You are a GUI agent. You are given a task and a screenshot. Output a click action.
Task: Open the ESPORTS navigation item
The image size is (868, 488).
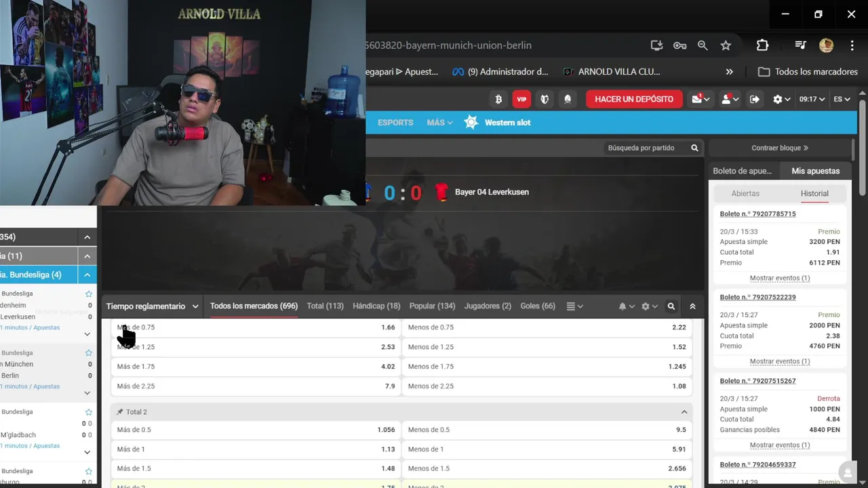pos(395,123)
